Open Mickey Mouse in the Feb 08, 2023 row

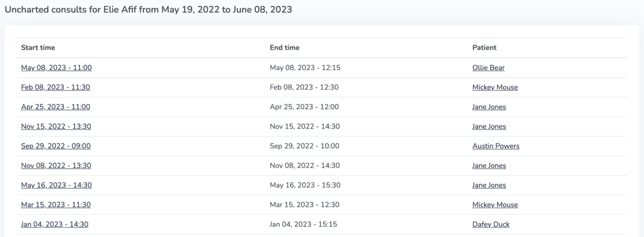coord(495,87)
